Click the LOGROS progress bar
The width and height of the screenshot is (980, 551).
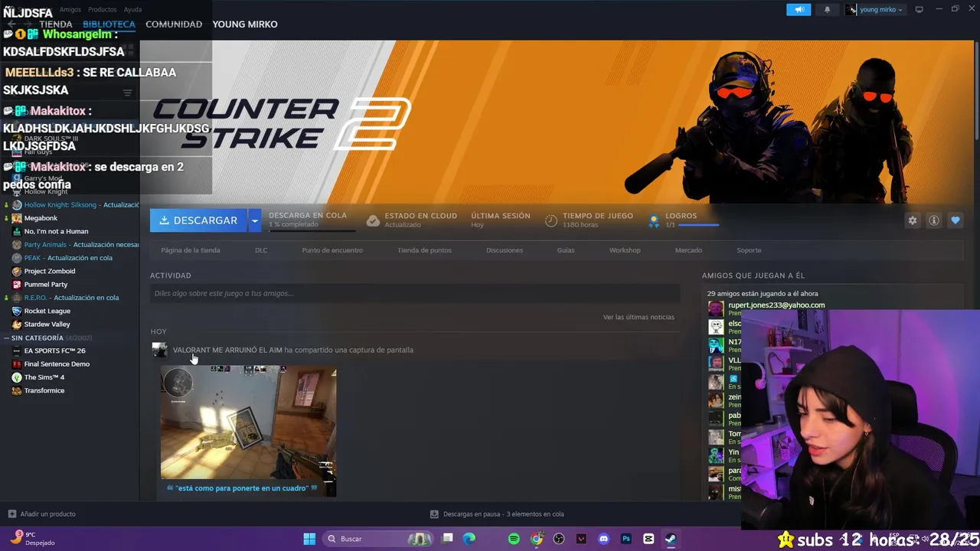point(698,225)
